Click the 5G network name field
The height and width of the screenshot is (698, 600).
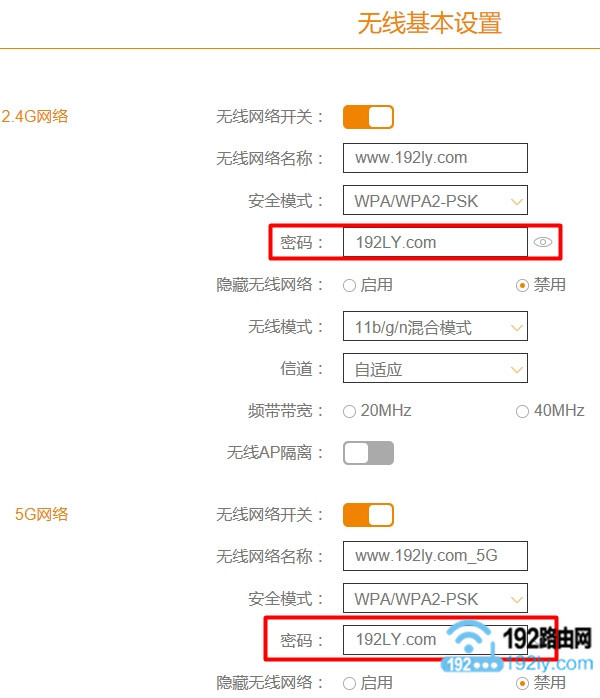tap(435, 556)
